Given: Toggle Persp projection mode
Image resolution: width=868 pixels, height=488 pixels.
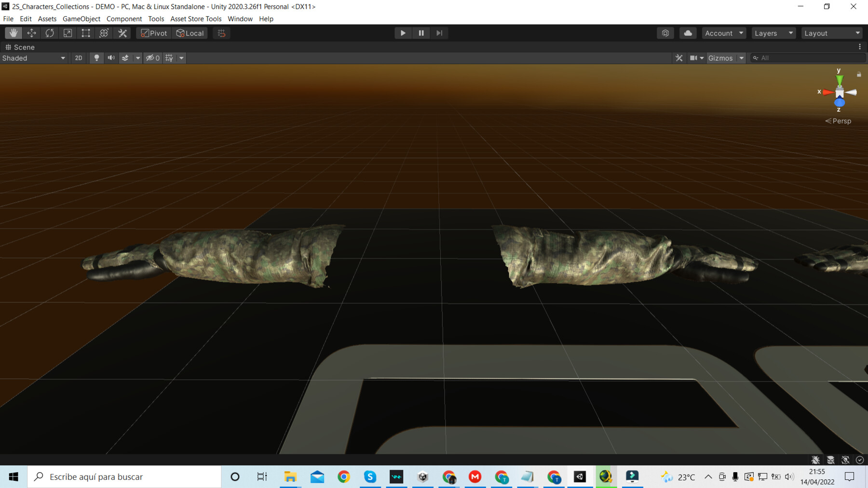Looking at the screenshot, I should click(x=838, y=121).
